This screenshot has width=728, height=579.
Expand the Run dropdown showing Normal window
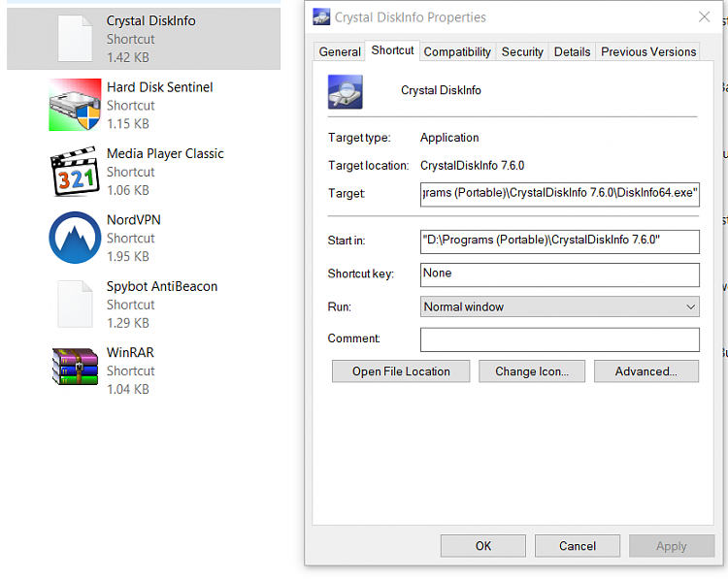tap(559, 306)
